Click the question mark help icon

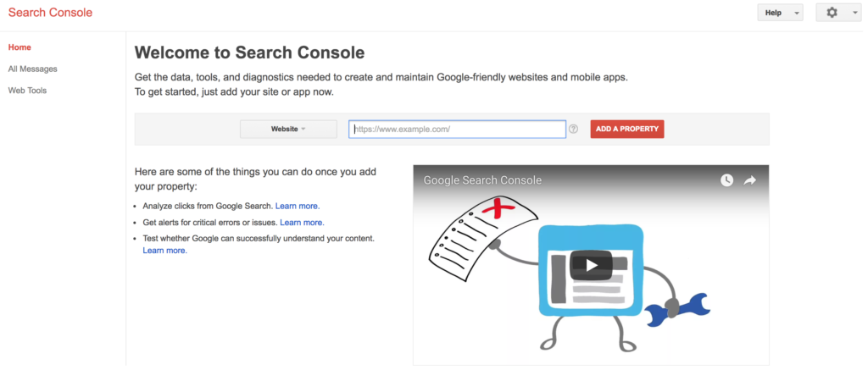click(574, 129)
